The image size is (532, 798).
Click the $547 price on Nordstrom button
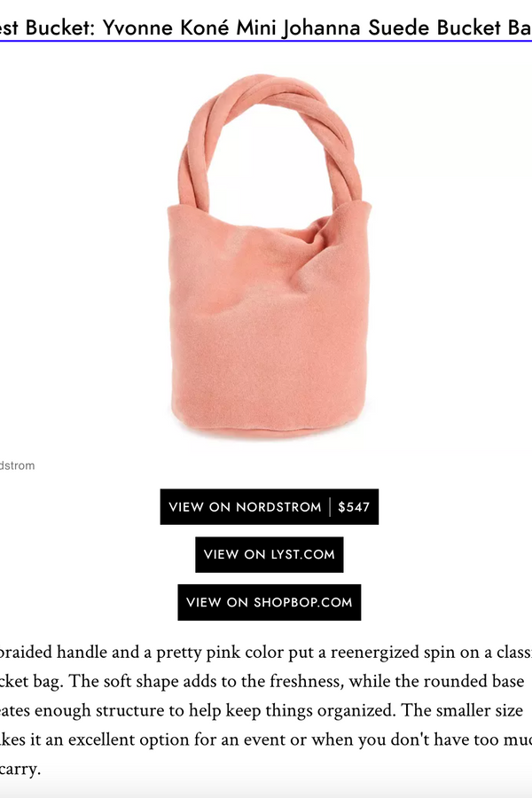354,507
